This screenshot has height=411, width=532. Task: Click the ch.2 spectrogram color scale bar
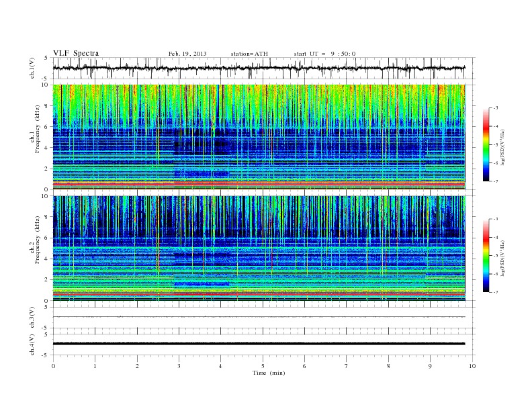[x=486, y=256]
